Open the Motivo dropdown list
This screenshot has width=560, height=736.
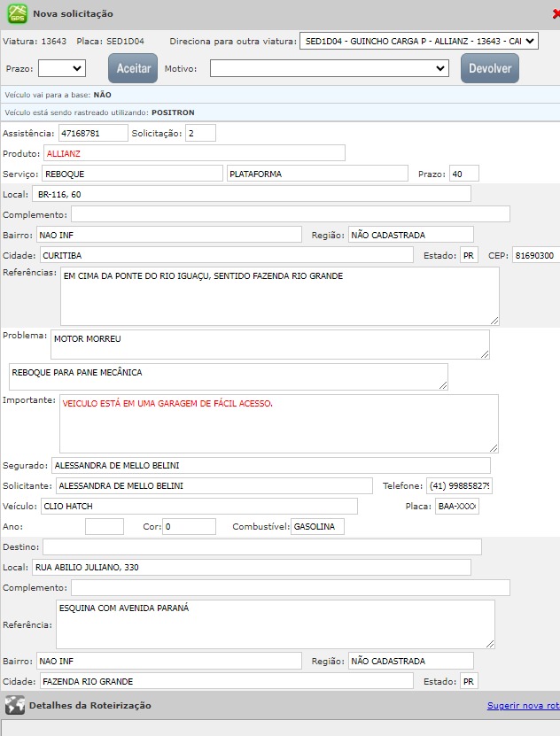[330, 68]
